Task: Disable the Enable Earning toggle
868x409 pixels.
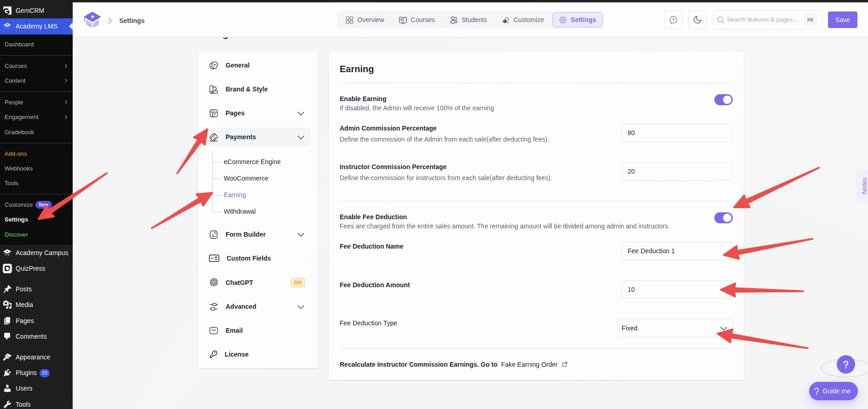Action: 723,100
